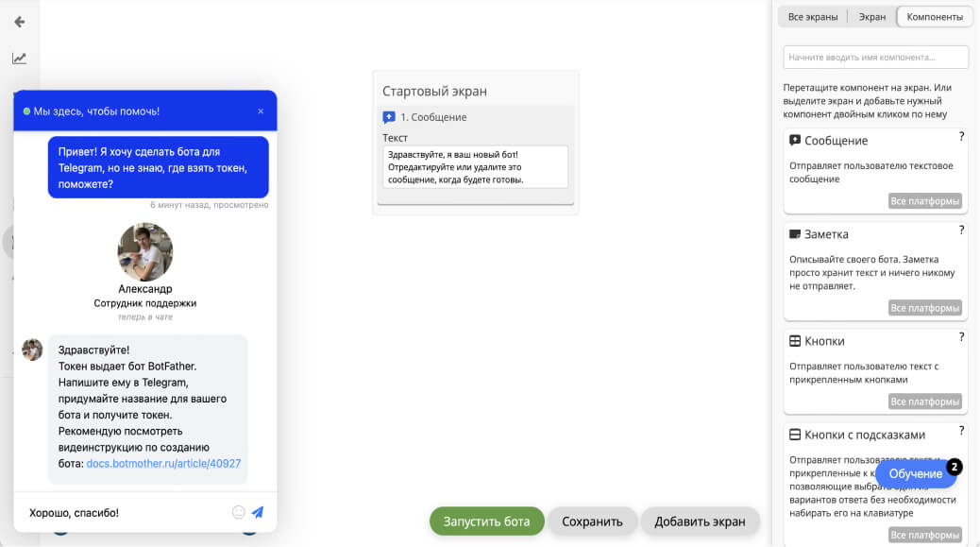Image resolution: width=980 pixels, height=547 pixels.
Task: Open help for Заметка component
Action: 961,231
